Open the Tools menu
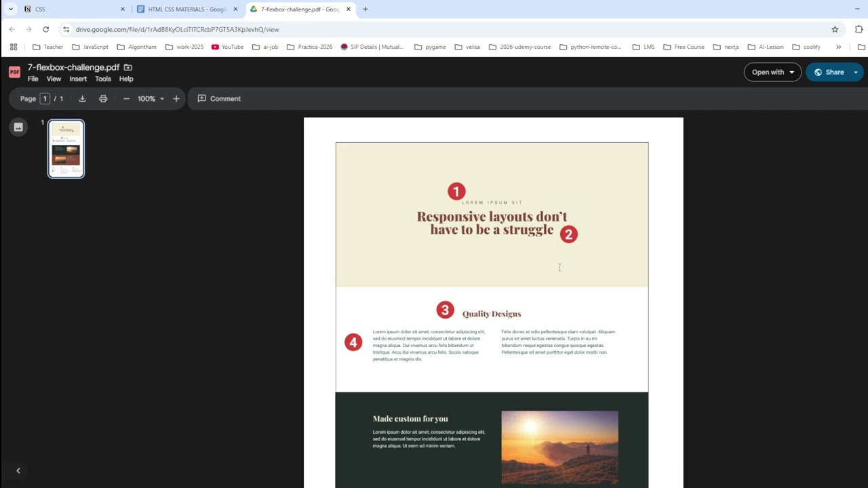868x488 pixels. (103, 79)
